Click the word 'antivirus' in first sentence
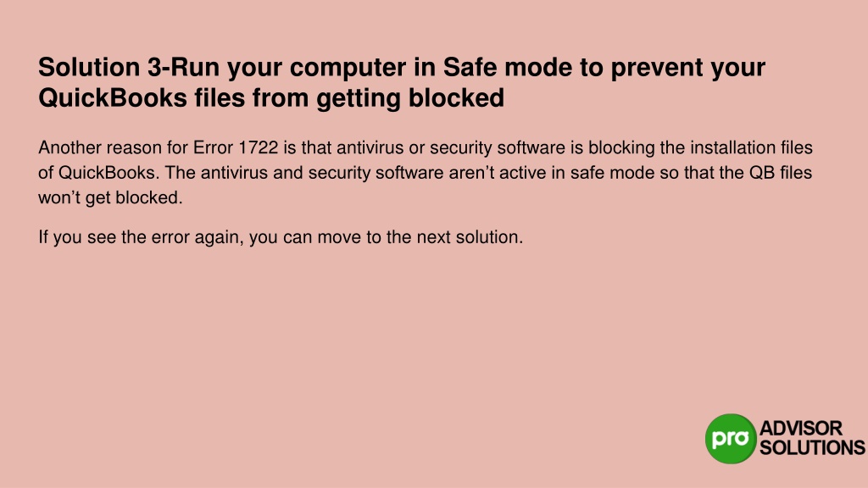The width and height of the screenshot is (868, 488). pos(370,147)
